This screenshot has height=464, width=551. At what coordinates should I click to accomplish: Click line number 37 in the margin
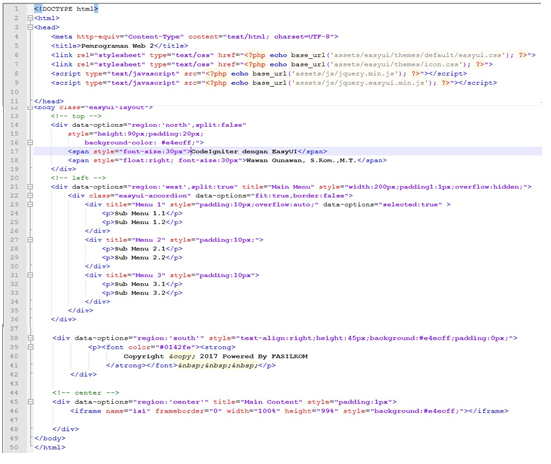tap(14, 328)
